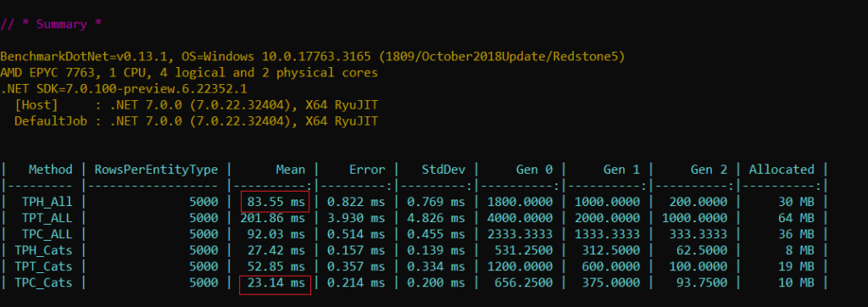This screenshot has height=307, width=868.
Task: Click the 10 MB allocated value
Action: pyautogui.click(x=797, y=282)
